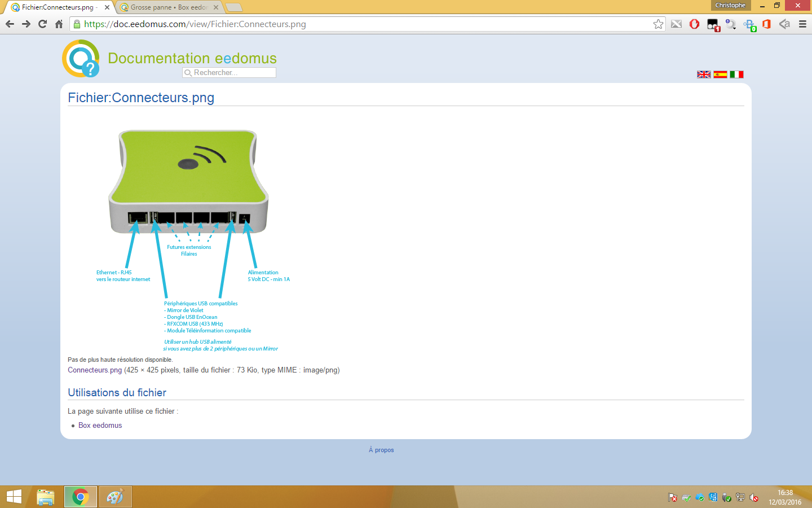Go back to previous page
Image resolution: width=812 pixels, height=508 pixels.
[x=10, y=24]
